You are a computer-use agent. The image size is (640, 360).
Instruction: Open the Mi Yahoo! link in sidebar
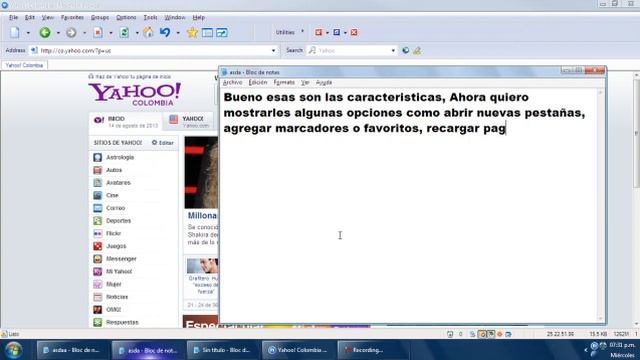tap(119, 271)
